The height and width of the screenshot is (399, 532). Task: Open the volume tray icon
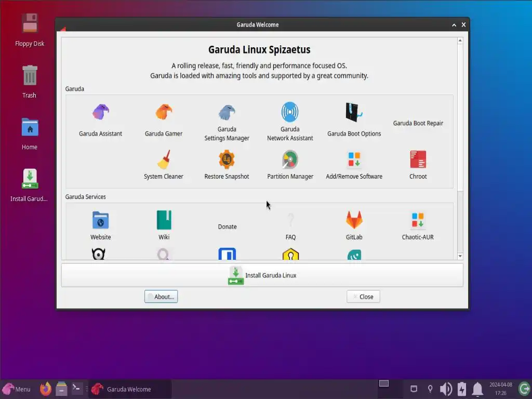coord(446,389)
